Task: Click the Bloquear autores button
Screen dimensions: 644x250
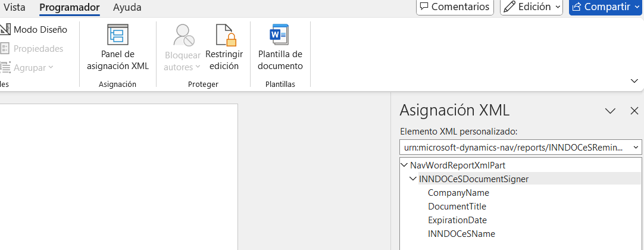Action: 182,47
